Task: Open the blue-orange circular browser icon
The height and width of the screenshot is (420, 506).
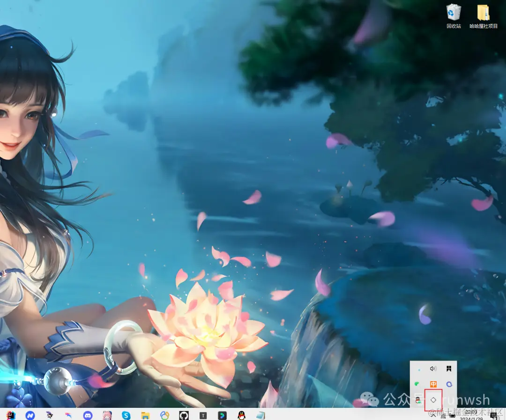Action: pyautogui.click(x=164, y=415)
